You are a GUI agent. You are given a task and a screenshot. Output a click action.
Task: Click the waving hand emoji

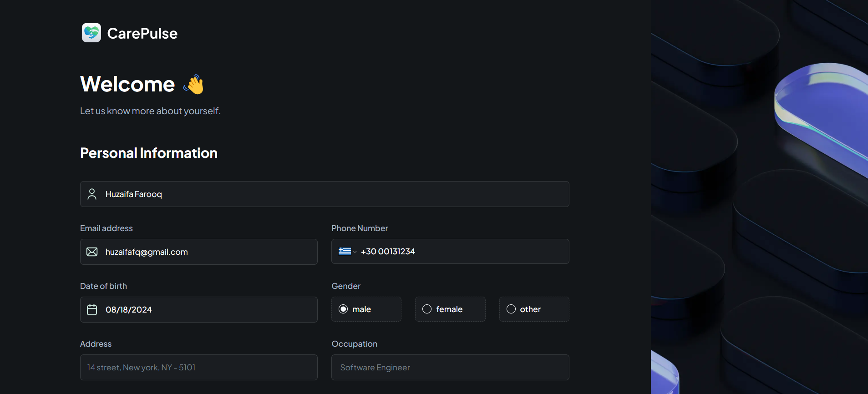(x=194, y=84)
